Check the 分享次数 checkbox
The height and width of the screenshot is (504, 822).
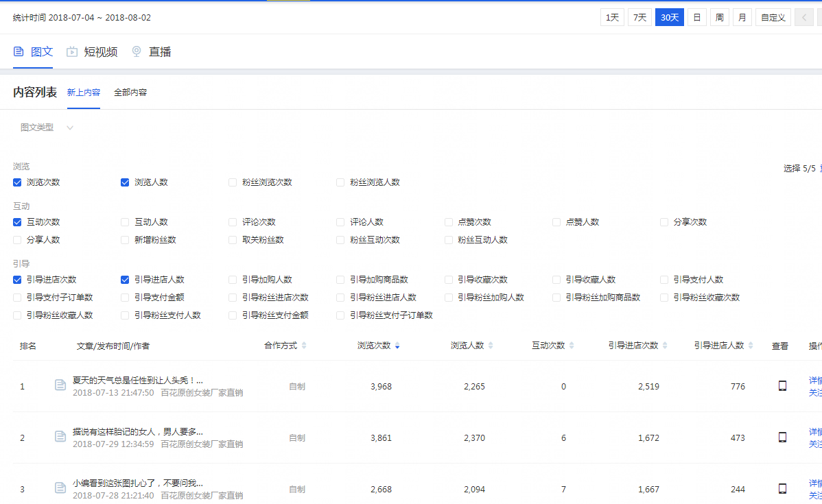664,222
